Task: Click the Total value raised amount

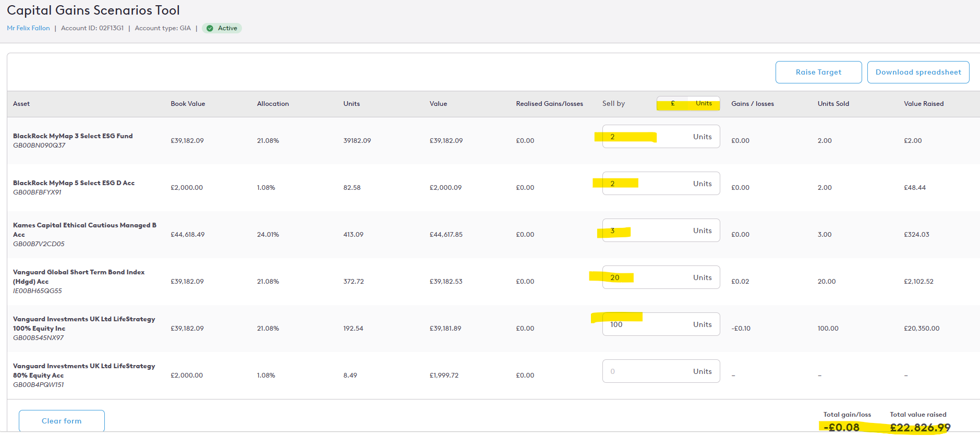Action: click(x=920, y=428)
